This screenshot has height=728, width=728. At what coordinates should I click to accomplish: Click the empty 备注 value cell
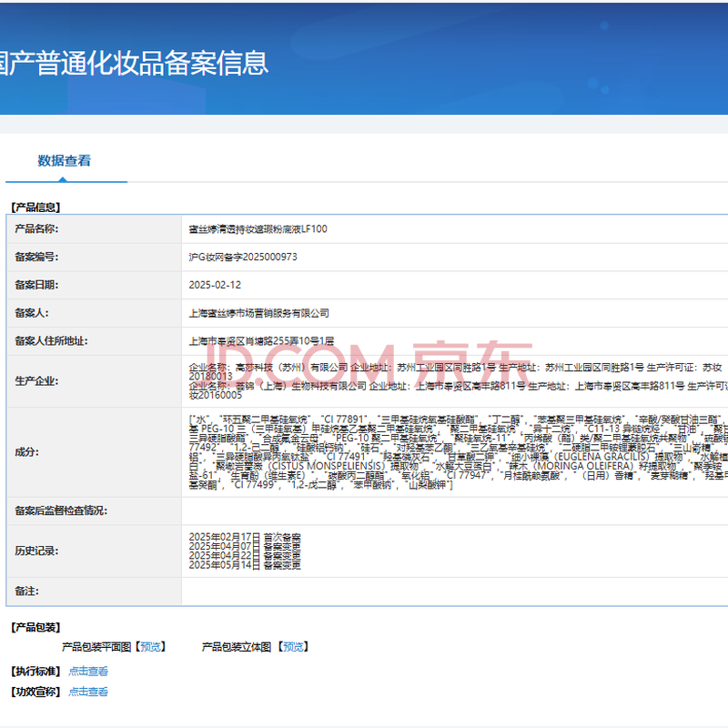tap(455, 591)
